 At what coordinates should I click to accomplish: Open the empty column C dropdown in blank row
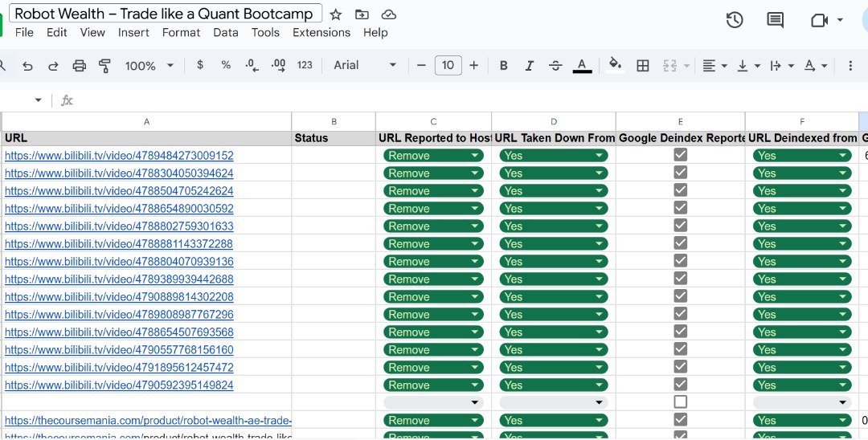point(433,402)
